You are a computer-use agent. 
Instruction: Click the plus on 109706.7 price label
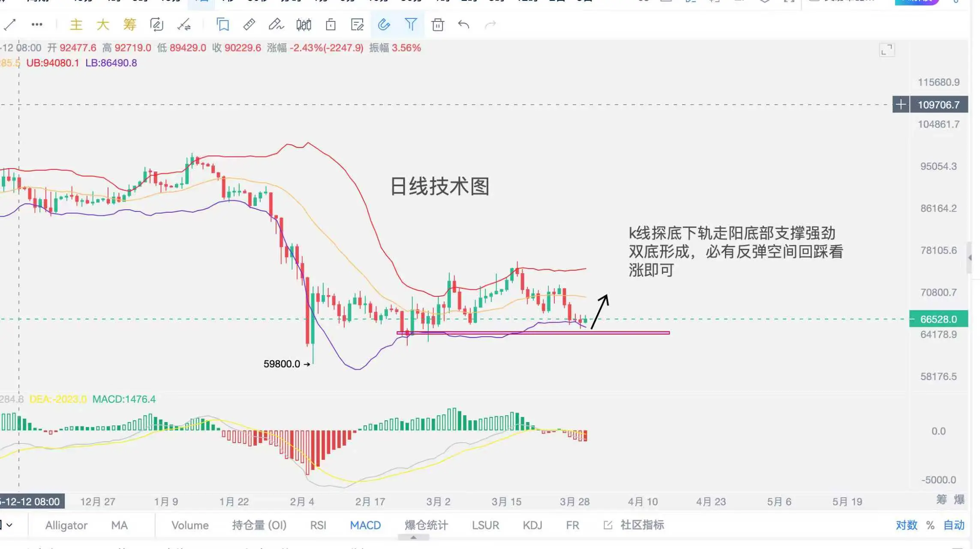pyautogui.click(x=901, y=105)
